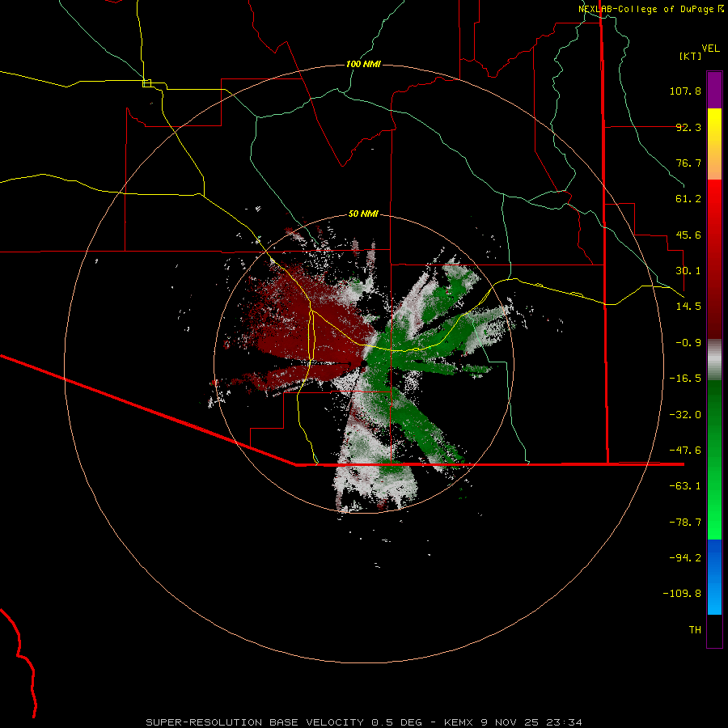The width and height of the screenshot is (728, 728).
Task: Click the small yellow square marker on highway
Action: tap(146, 83)
